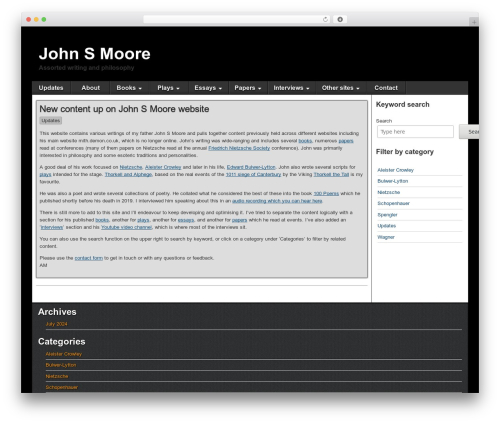Image resolution: width=500 pixels, height=423 pixels.
Task: Expand the Interviews dropdown menu
Action: click(x=291, y=88)
